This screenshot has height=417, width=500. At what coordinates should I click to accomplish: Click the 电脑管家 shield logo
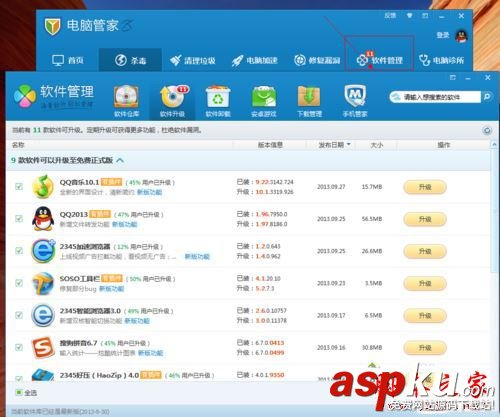(53, 26)
